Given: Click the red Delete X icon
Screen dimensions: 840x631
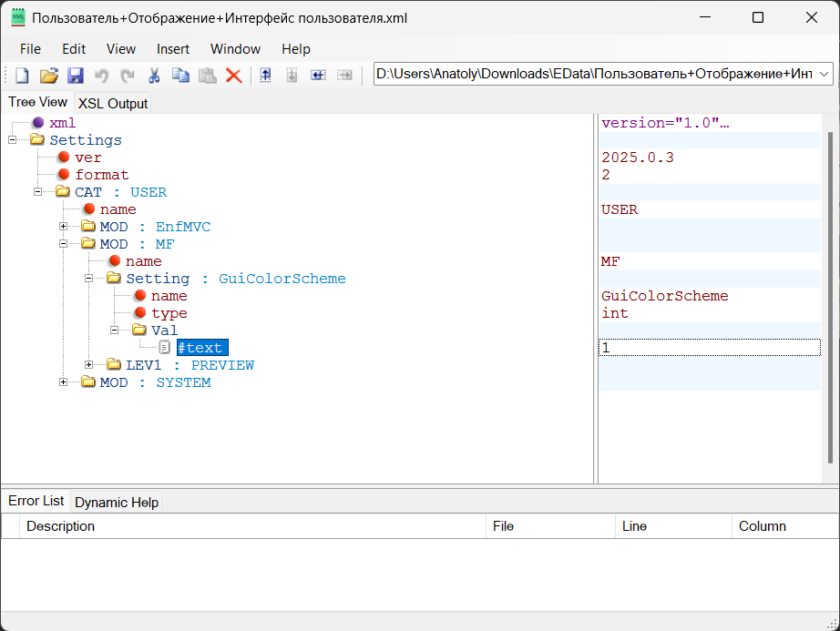Looking at the screenshot, I should click(x=233, y=76).
